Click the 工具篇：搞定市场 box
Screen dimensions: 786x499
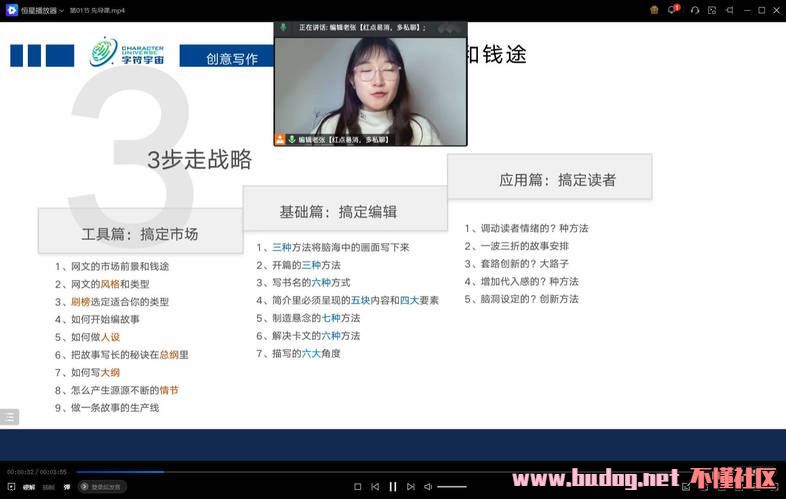pos(140,231)
